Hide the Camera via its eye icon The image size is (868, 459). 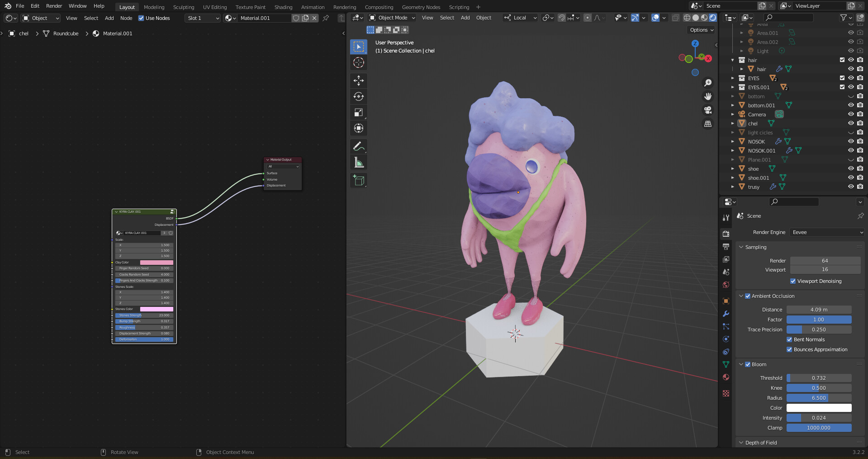851,114
